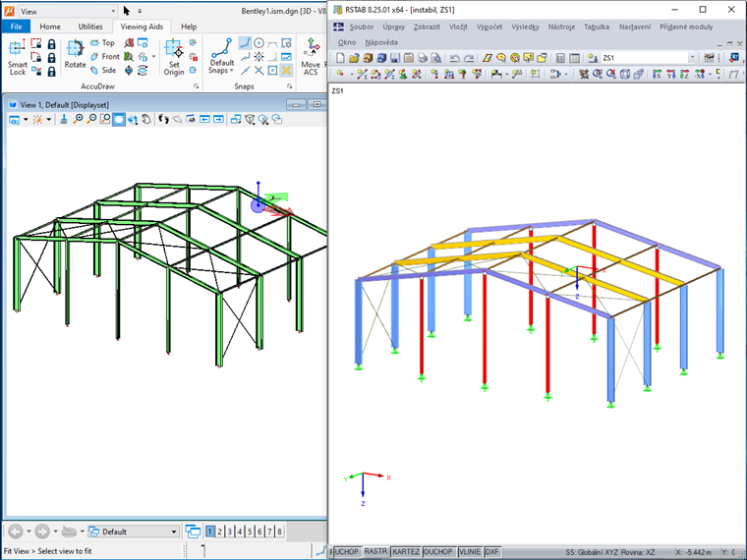
Task: Toggle view 2 button
Action: pos(219,532)
